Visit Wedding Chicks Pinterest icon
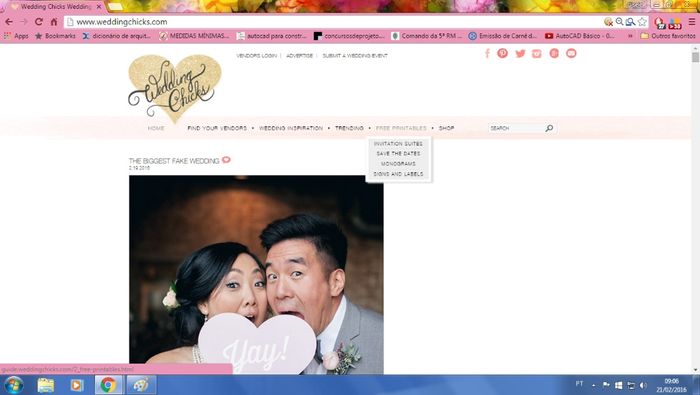Viewport: 700px width, 395px height. 503,53
